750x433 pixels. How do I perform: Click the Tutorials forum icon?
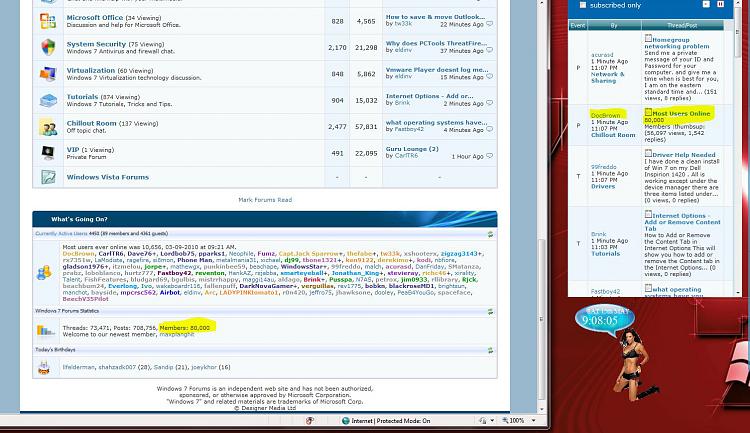point(48,100)
